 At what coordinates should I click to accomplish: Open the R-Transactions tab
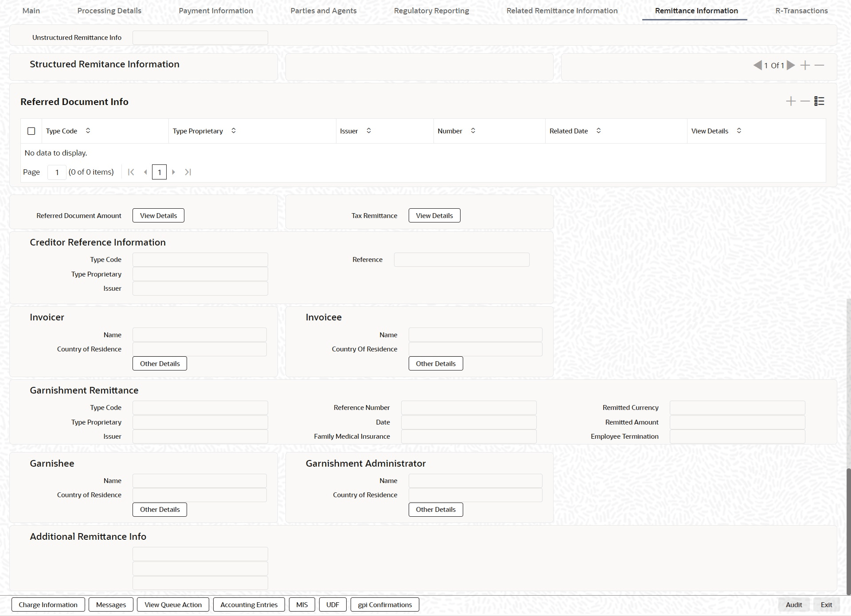801,11
